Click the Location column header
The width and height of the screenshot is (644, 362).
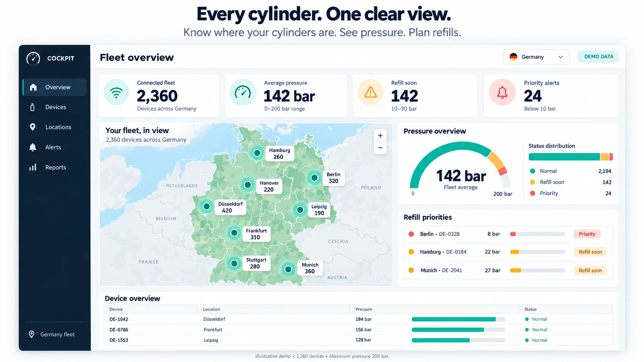pyautogui.click(x=211, y=309)
